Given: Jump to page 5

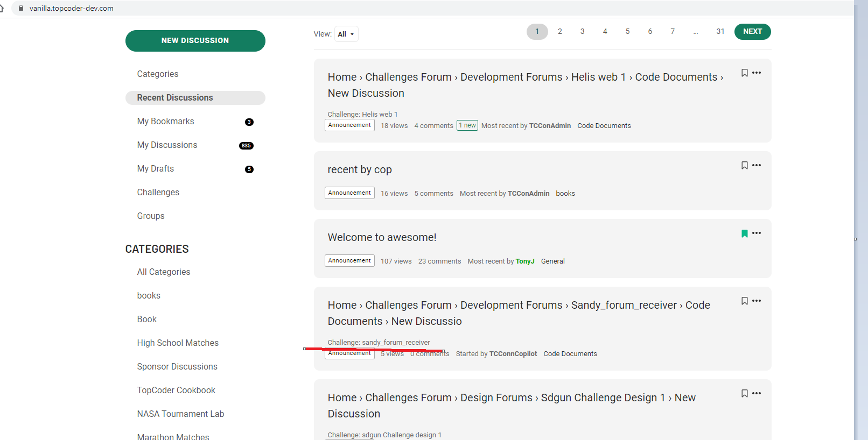Looking at the screenshot, I should pyautogui.click(x=627, y=31).
